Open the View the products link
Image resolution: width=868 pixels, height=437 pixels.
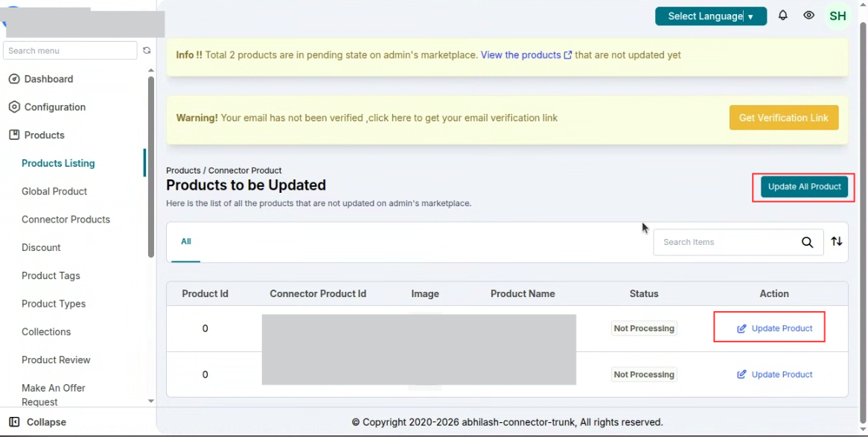tap(521, 55)
